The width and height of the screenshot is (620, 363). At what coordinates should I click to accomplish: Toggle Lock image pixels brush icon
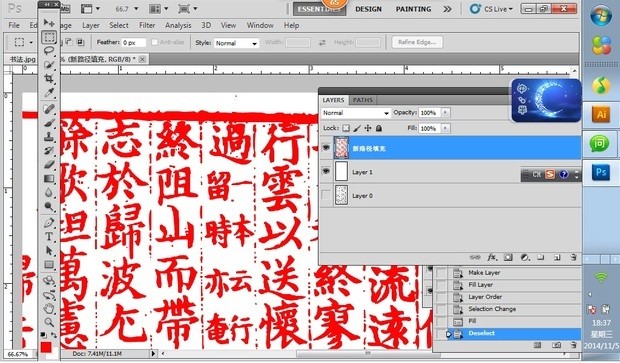point(357,128)
